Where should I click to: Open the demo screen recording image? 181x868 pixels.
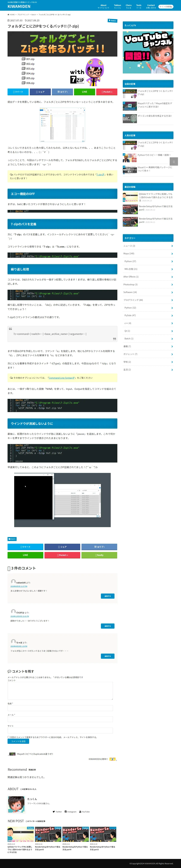[x=62, y=500]
